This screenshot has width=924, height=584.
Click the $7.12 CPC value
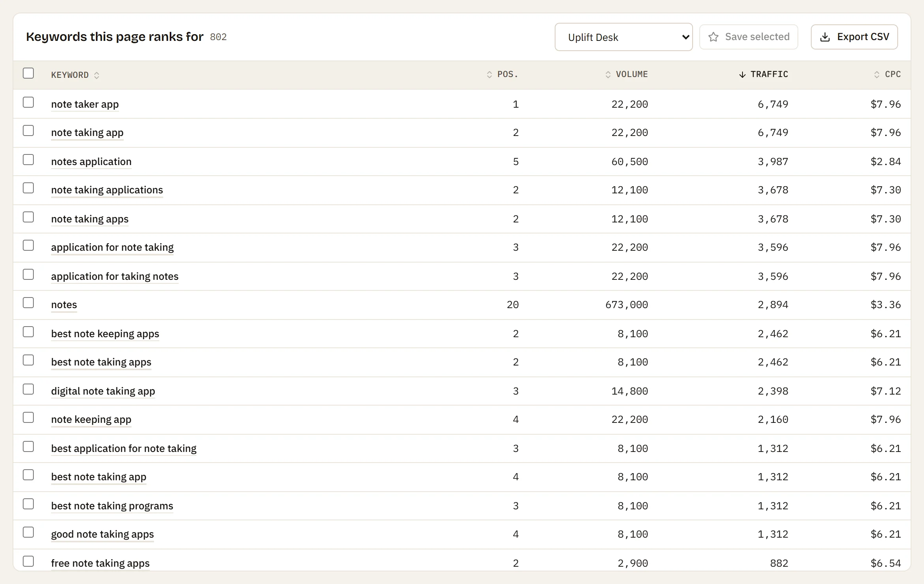tap(885, 391)
